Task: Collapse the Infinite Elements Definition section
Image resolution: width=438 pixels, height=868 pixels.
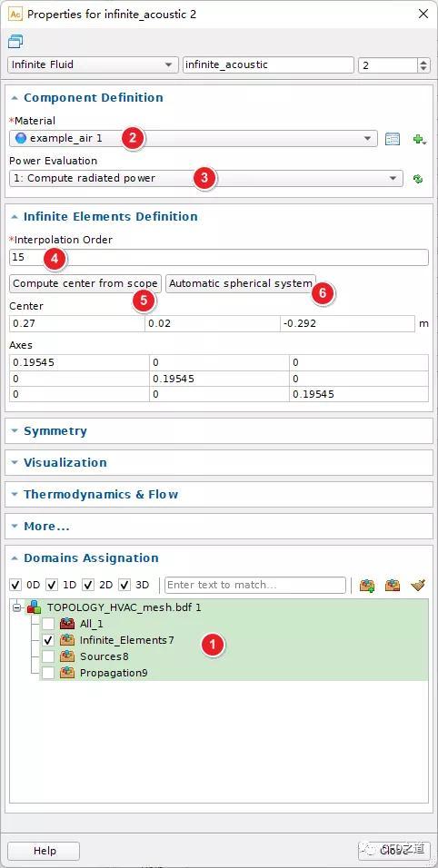Action: pyautogui.click(x=14, y=217)
